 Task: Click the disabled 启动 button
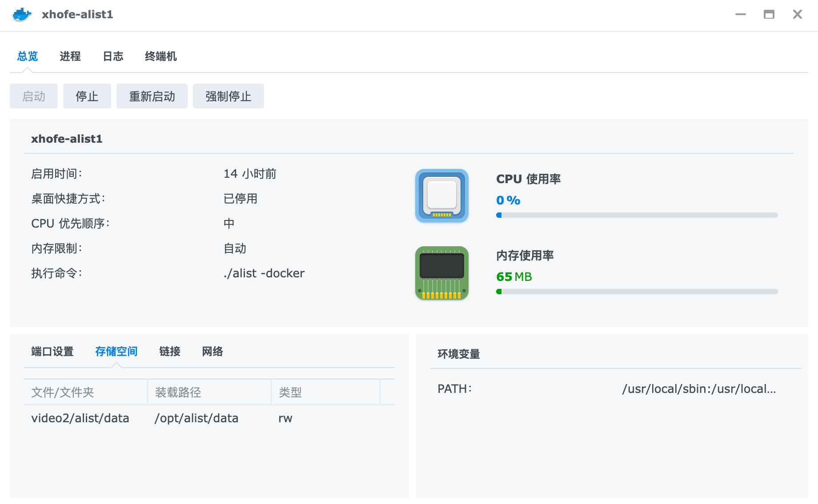(34, 96)
